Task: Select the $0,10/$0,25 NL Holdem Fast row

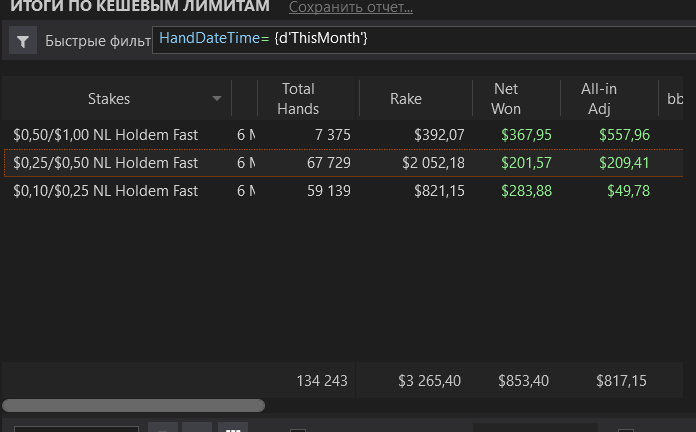Action: click(106, 190)
